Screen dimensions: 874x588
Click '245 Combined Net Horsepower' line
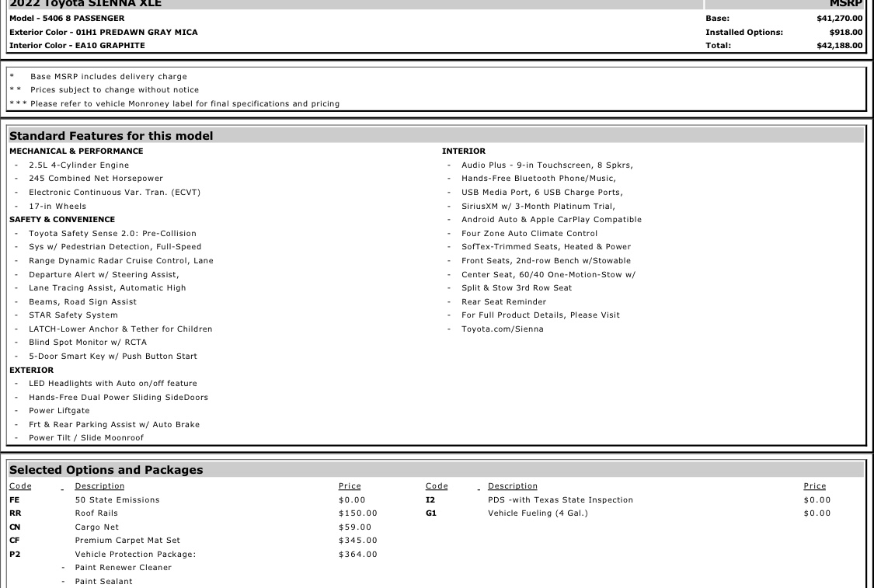96,179
